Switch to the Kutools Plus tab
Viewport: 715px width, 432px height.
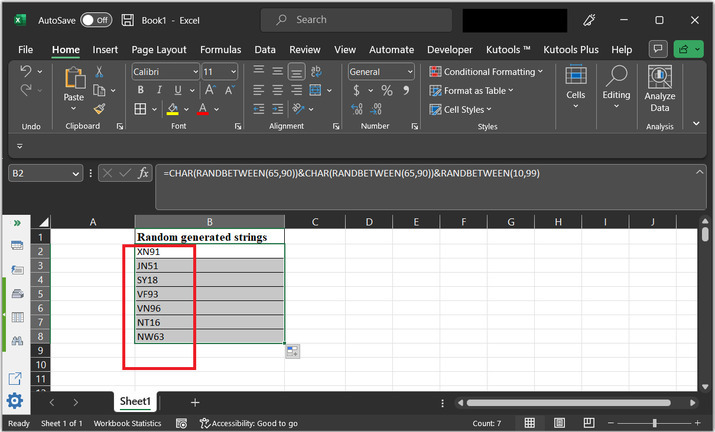(570, 49)
